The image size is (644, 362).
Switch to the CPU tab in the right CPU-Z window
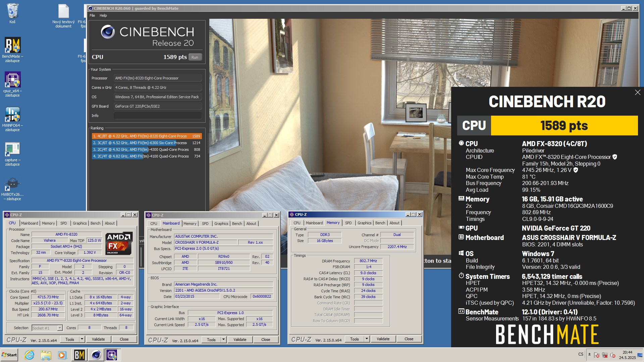tap(297, 223)
